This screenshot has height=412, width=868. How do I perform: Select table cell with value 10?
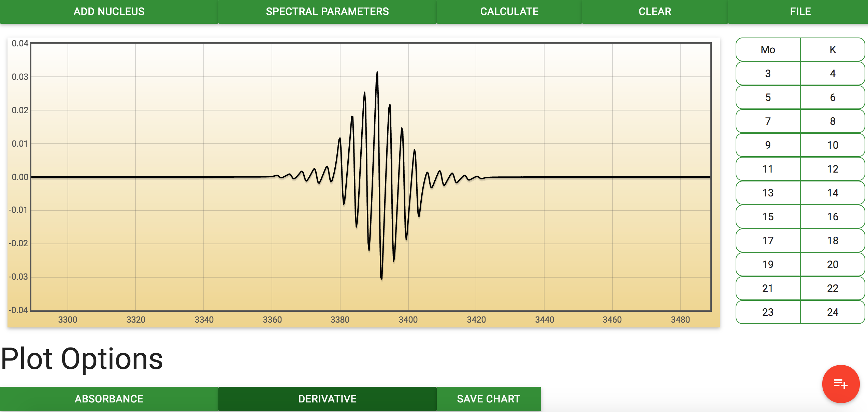(x=833, y=145)
